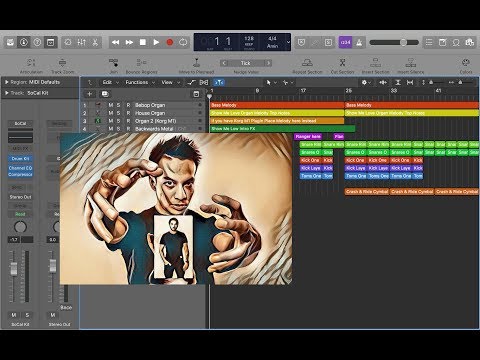
Task: Open the Stereo Out output slot
Action: (20, 197)
